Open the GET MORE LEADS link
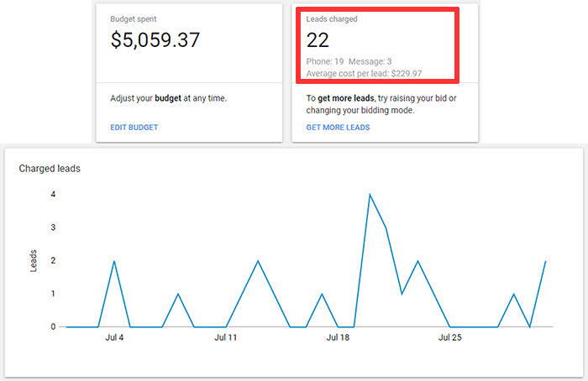 [338, 128]
